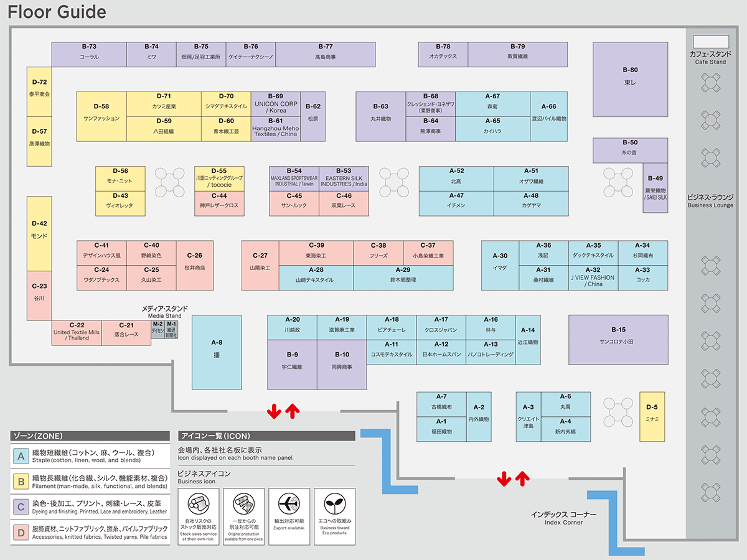Click the Business Lounge label
This screenshot has width=747, height=560.
click(x=710, y=201)
